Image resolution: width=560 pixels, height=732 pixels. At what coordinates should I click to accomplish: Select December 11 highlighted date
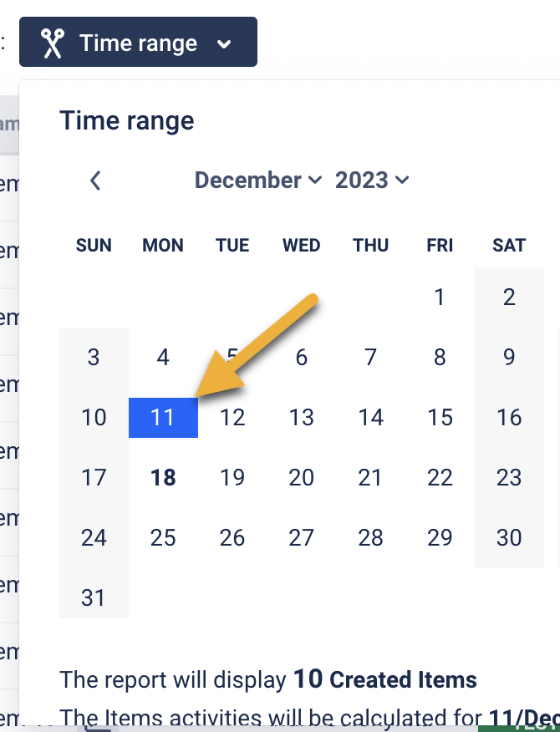click(x=163, y=417)
